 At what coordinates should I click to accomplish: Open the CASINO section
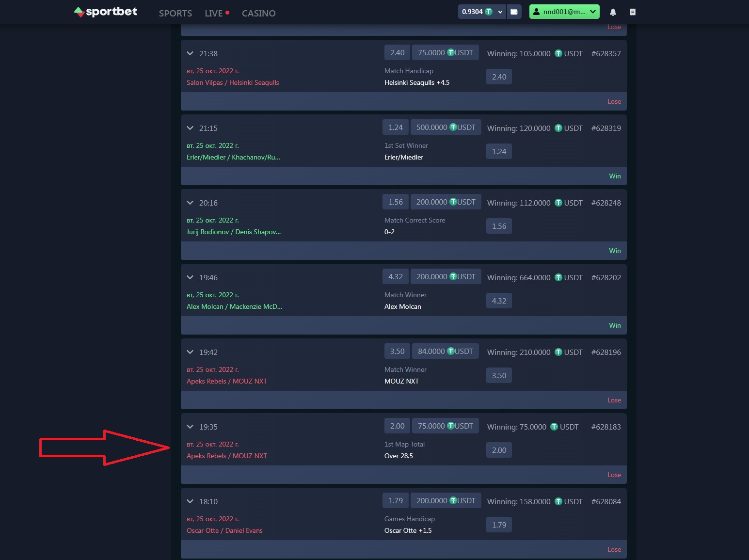(x=258, y=14)
